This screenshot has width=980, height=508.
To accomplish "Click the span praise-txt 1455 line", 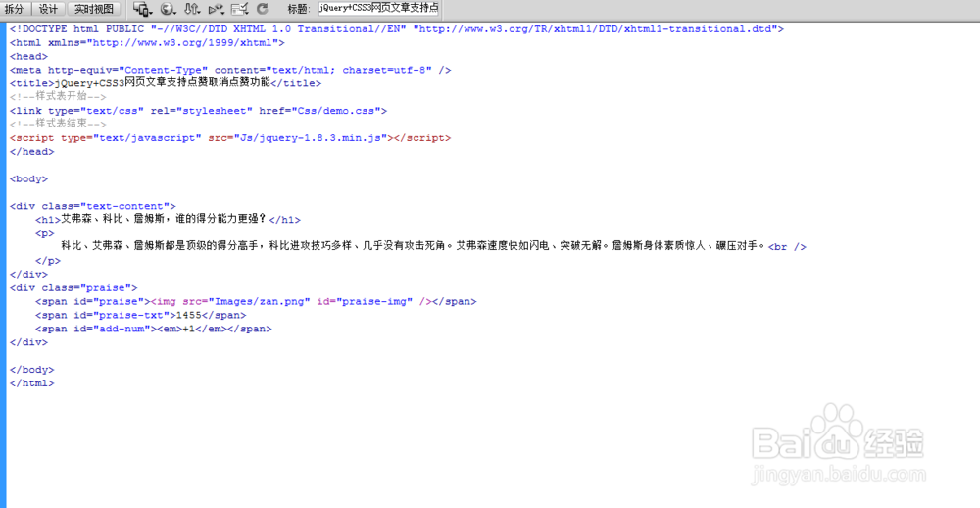I will [140, 316].
